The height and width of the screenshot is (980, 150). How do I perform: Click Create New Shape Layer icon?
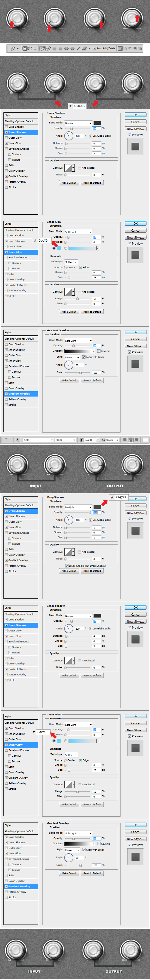[120, 48]
